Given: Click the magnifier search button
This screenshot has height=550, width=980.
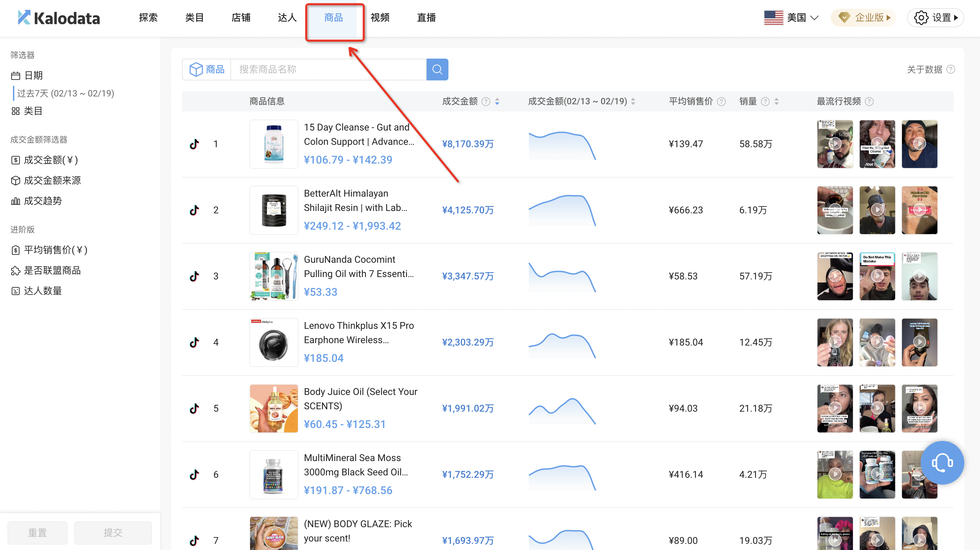Looking at the screenshot, I should pos(437,69).
